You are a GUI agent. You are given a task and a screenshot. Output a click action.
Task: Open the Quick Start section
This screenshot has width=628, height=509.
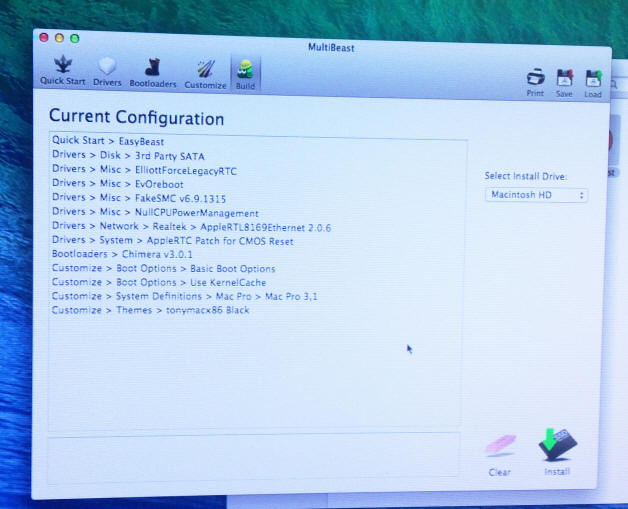pyautogui.click(x=62, y=70)
